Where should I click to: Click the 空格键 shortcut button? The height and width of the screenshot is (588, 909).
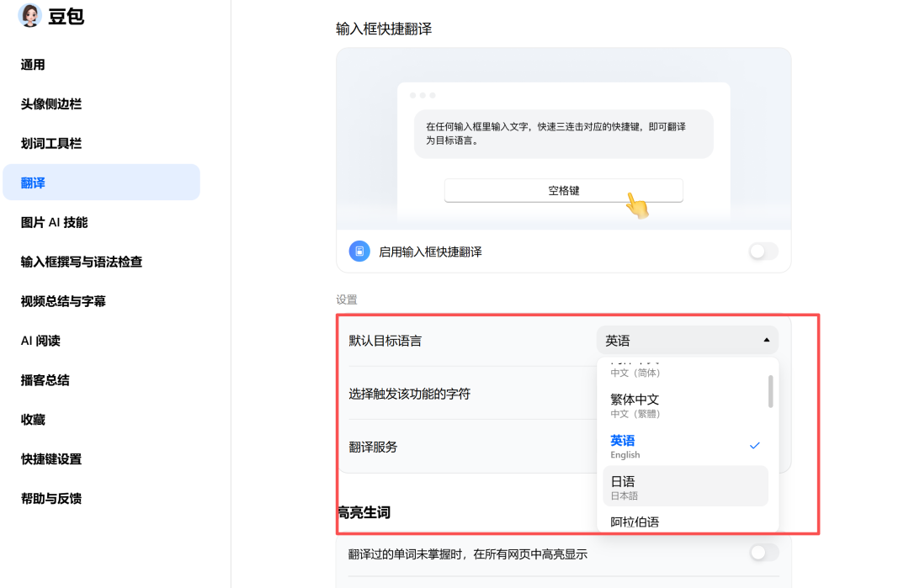tap(563, 191)
